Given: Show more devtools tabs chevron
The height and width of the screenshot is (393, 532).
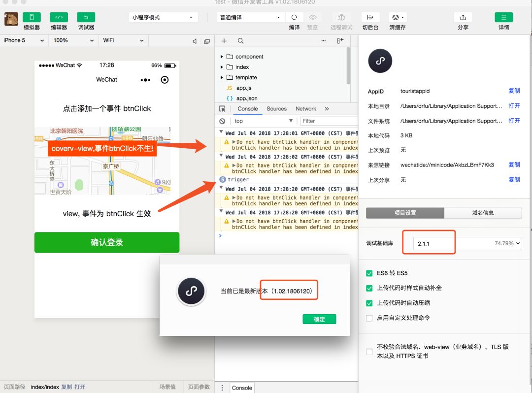Looking at the screenshot, I should coord(327,109).
